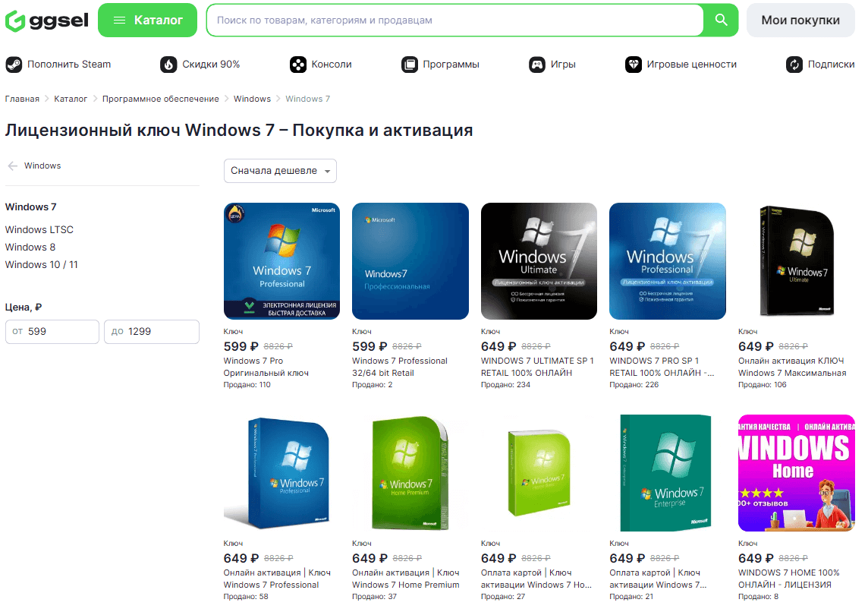The width and height of the screenshot is (868, 612).
Task: Click title Windows 7 Professional 32/64 bit Retail
Action: point(400,367)
